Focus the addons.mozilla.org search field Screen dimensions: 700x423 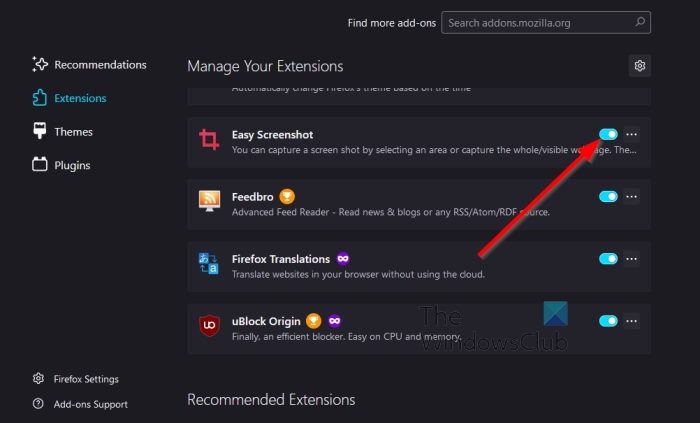click(x=540, y=22)
